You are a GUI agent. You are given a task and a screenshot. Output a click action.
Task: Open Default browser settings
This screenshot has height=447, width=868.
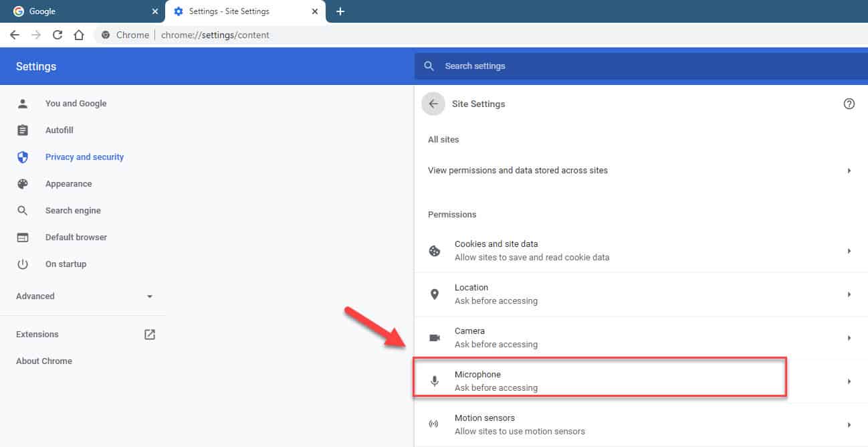[x=76, y=238]
